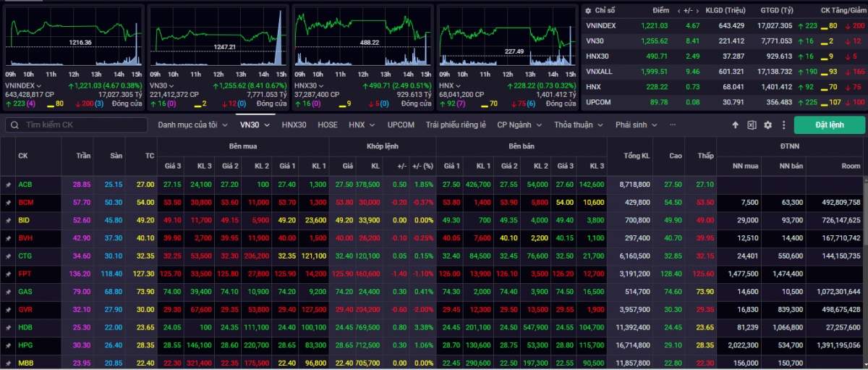Expand Thỏa thuận dropdown

click(x=579, y=125)
